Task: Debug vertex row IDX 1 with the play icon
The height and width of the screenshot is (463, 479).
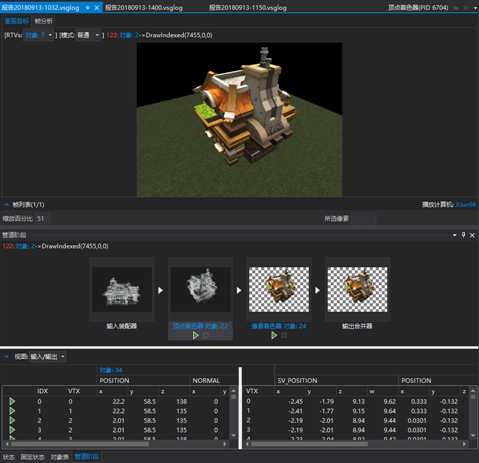Action: click(x=12, y=411)
